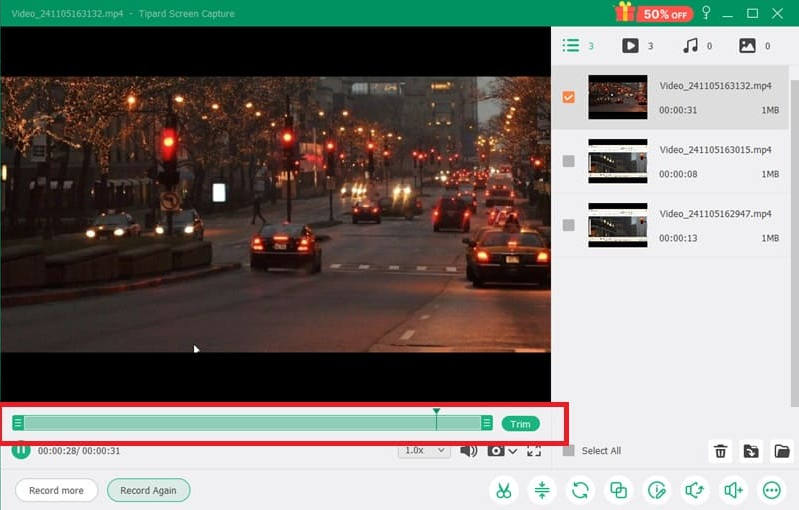Enter fullscreen preview mode
Image resolution: width=799 pixels, height=510 pixels.
[534, 451]
